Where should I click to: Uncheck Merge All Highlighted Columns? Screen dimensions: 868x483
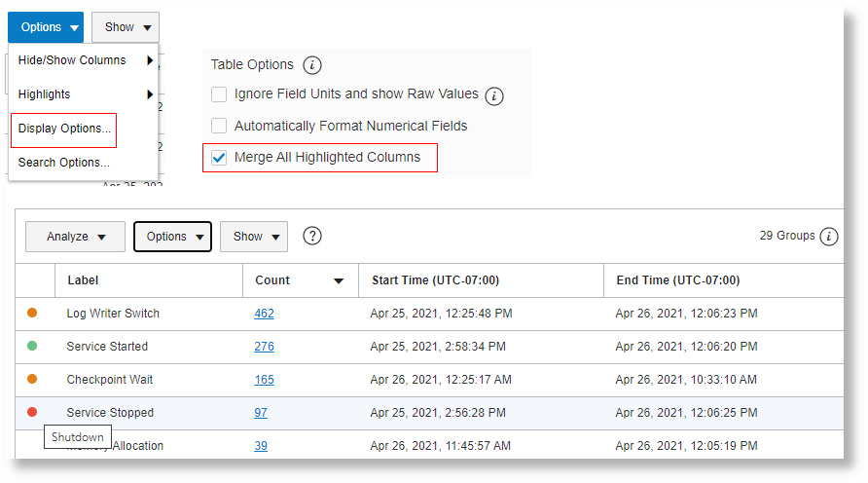pos(219,158)
